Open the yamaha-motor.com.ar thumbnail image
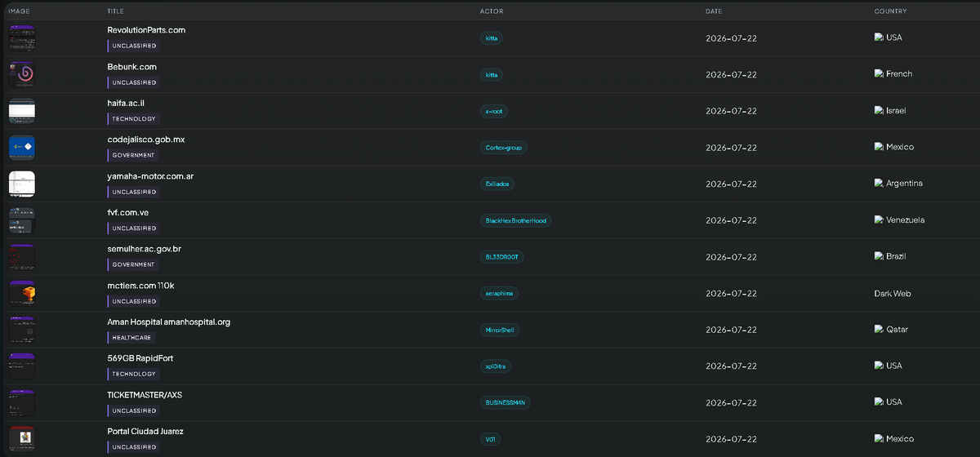 click(x=22, y=184)
